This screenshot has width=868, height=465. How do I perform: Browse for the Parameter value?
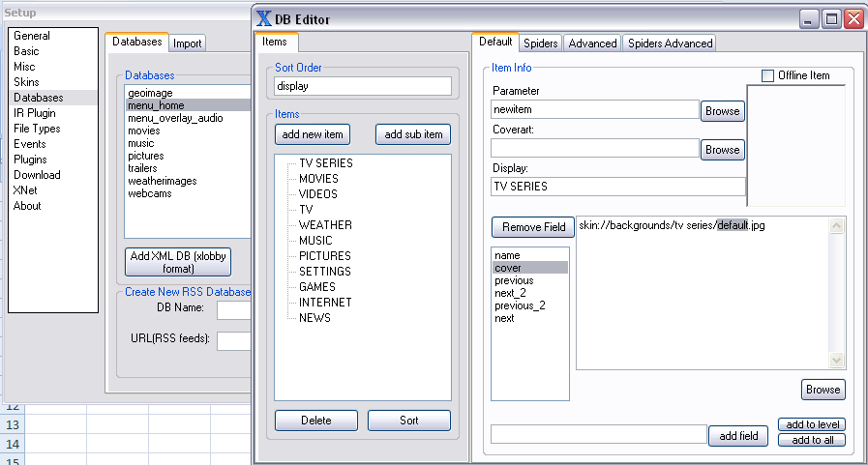click(723, 111)
